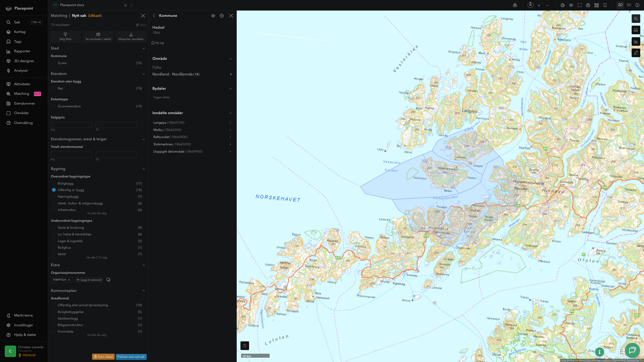Click Fjern utkast button

pos(103,357)
